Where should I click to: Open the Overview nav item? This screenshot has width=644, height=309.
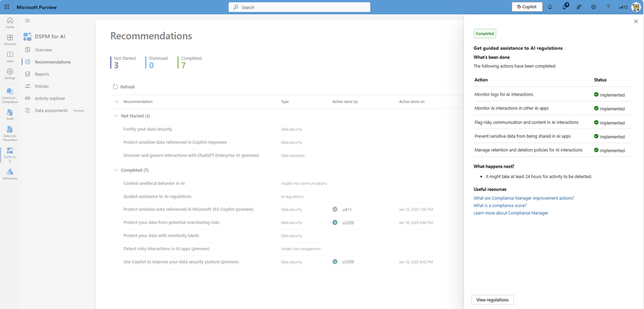point(44,50)
